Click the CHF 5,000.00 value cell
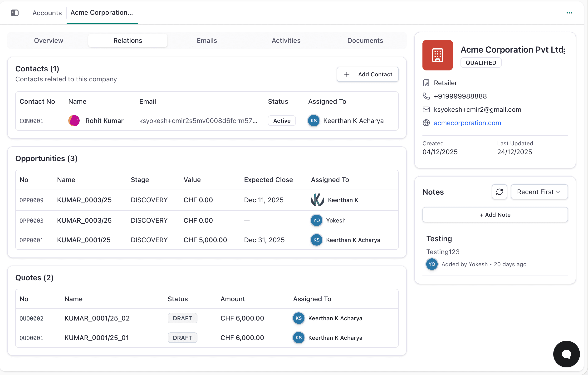The image size is (588, 375). pos(205,240)
